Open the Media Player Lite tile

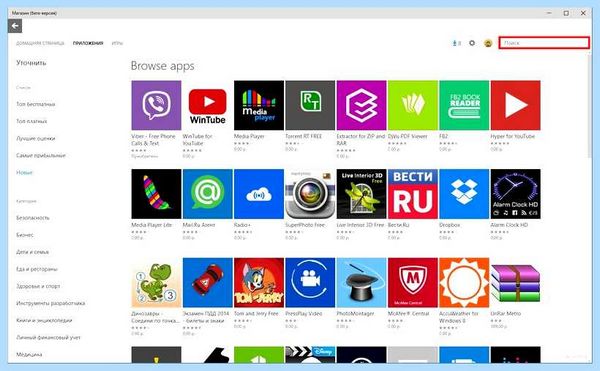click(x=156, y=194)
